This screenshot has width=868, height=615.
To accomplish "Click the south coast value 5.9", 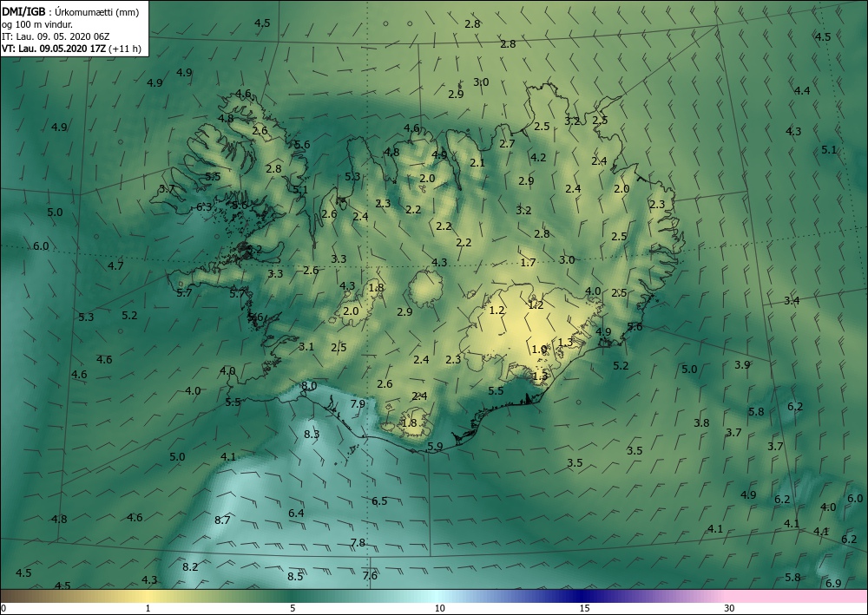I will (435, 447).
